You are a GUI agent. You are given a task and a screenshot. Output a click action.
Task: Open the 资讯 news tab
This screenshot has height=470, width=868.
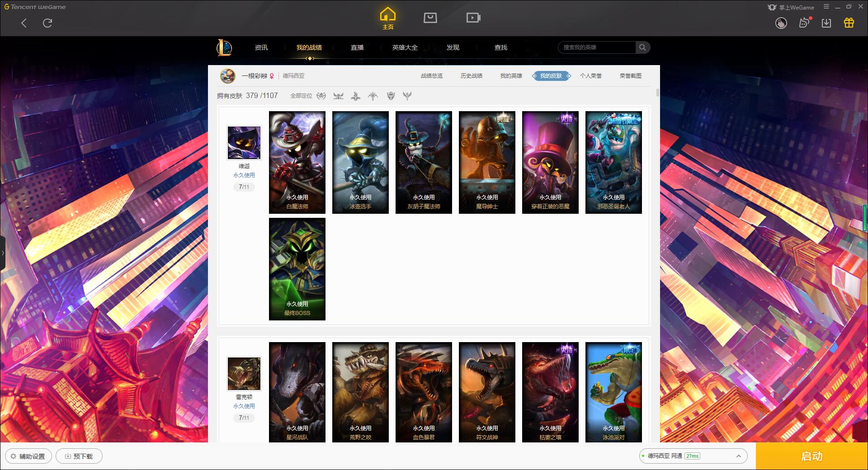[261, 47]
